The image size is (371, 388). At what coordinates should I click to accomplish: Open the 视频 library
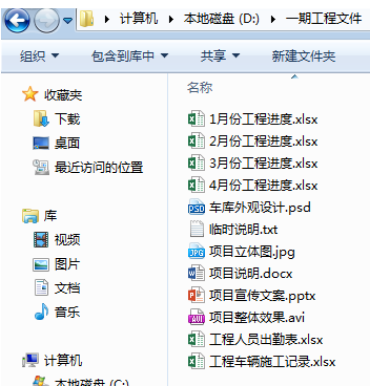click(67, 240)
